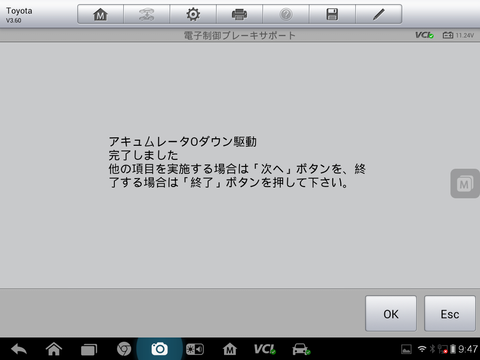Screen dimensions: 480x360
Task: Exit using the Esc button
Action: 450,313
